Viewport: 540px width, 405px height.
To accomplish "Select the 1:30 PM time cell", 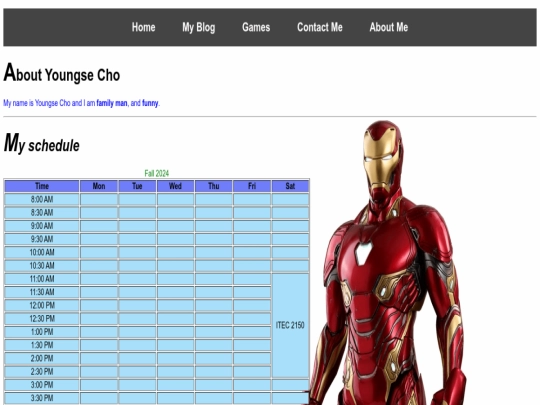I will [x=42, y=345].
